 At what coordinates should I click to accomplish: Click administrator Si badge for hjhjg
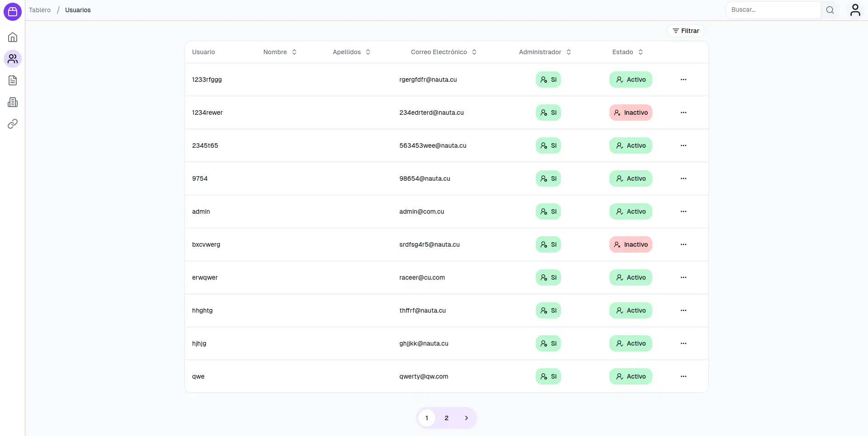(x=548, y=343)
